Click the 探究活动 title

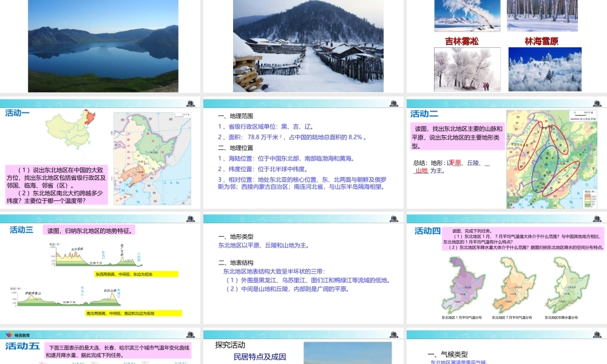[x=230, y=345]
